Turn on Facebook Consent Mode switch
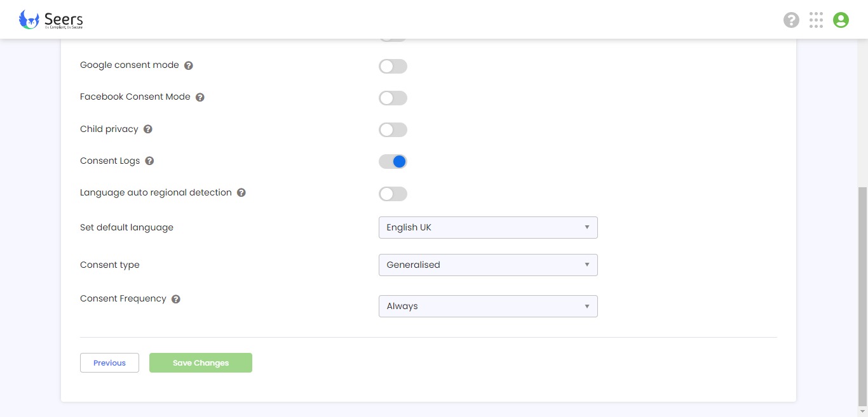This screenshot has height=417, width=868. [393, 98]
